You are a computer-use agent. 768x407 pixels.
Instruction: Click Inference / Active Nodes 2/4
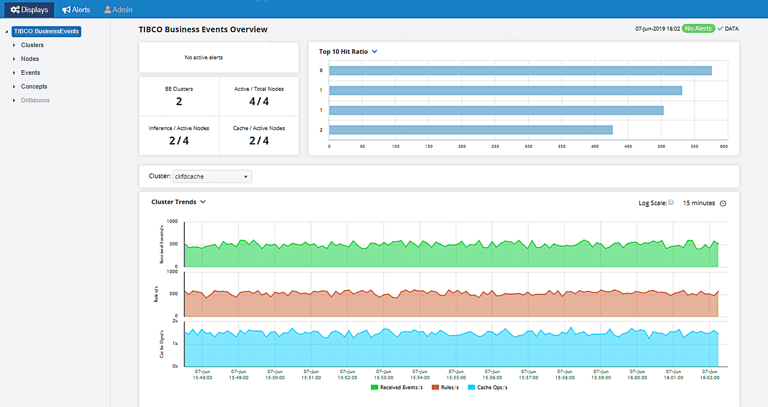click(x=179, y=141)
